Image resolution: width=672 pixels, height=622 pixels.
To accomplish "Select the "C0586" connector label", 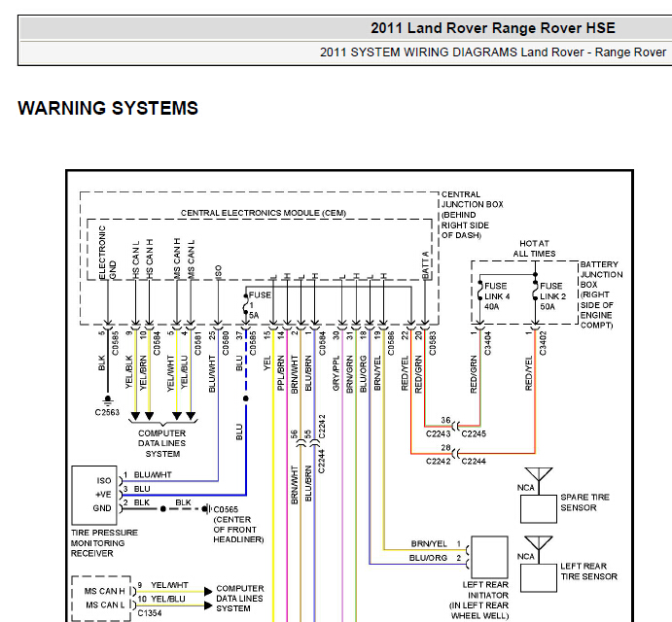I will pyautogui.click(x=390, y=343).
